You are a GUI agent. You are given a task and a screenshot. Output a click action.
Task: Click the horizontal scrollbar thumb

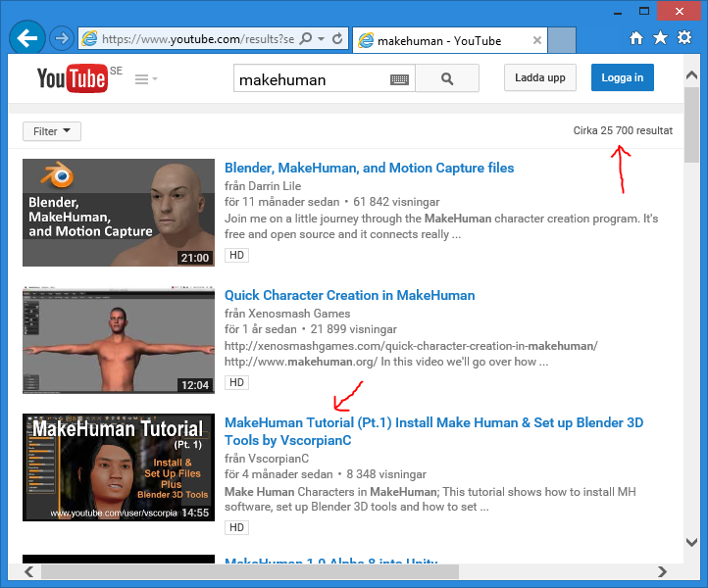tap(250, 571)
